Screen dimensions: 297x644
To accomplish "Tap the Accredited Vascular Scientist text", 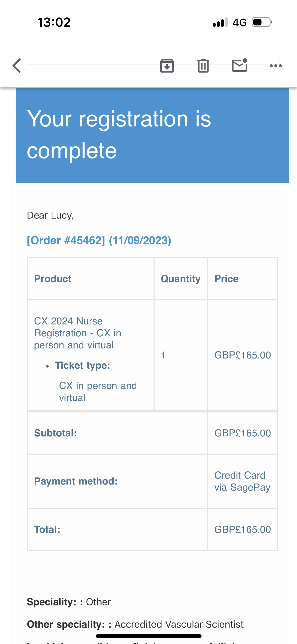I will 179,624.
